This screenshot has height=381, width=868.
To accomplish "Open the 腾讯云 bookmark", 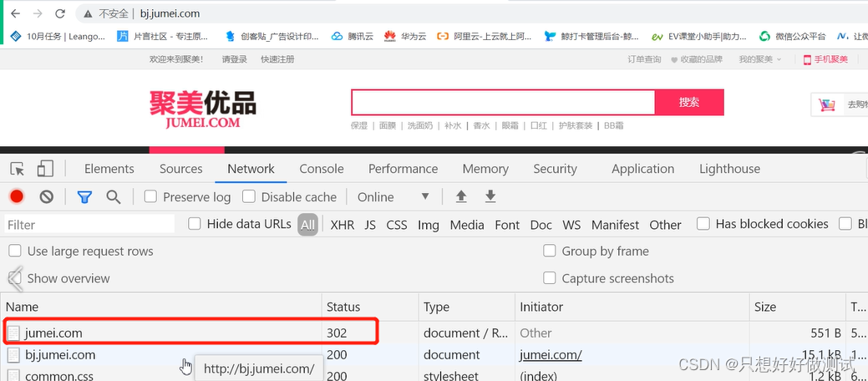I will 353,37.
